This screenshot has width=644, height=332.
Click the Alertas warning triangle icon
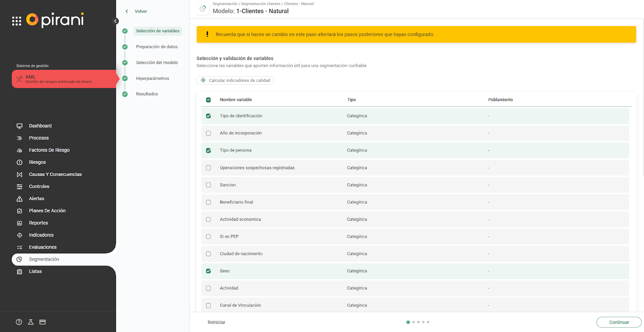(x=19, y=199)
